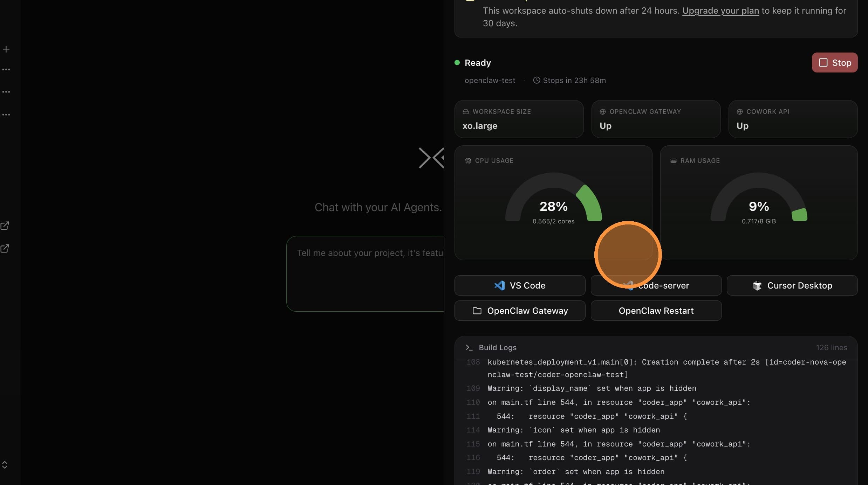Open the middle ellipsis menu in the left sidebar
Image resolution: width=868 pixels, height=485 pixels.
click(6, 92)
